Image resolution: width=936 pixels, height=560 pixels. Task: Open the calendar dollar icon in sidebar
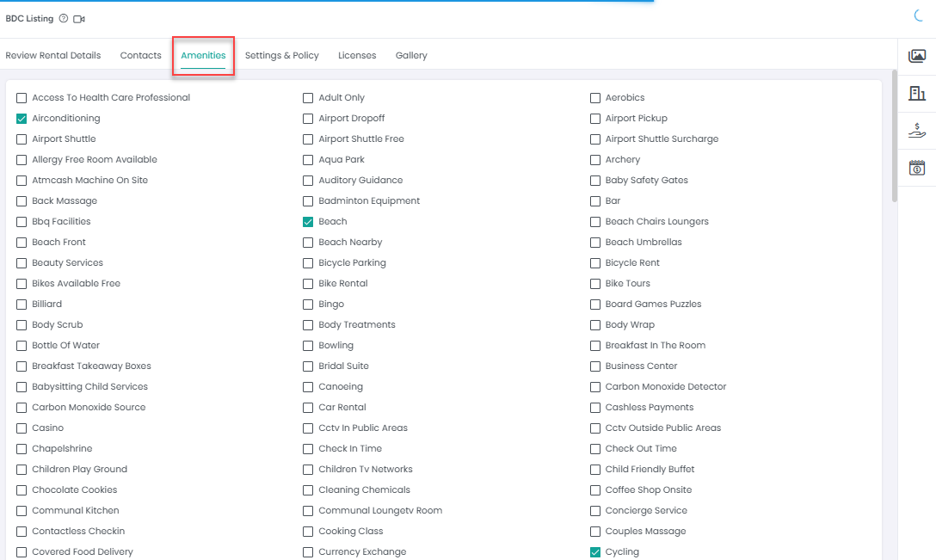pos(917,168)
